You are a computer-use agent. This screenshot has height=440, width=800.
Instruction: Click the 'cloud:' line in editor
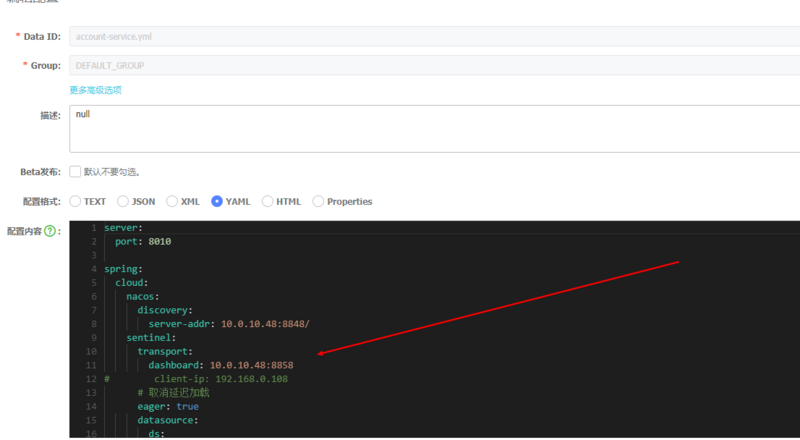[132, 283]
